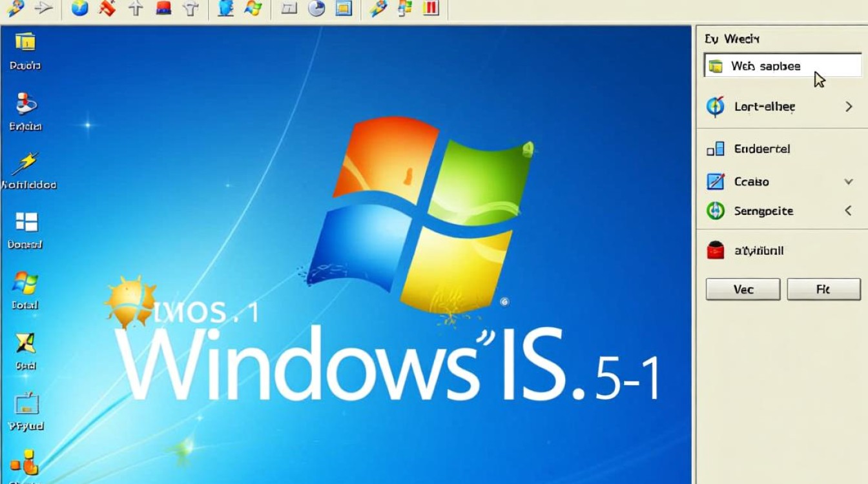The image size is (868, 484).
Task: Select the gray up-arrow toolbar tool
Action: click(x=134, y=9)
